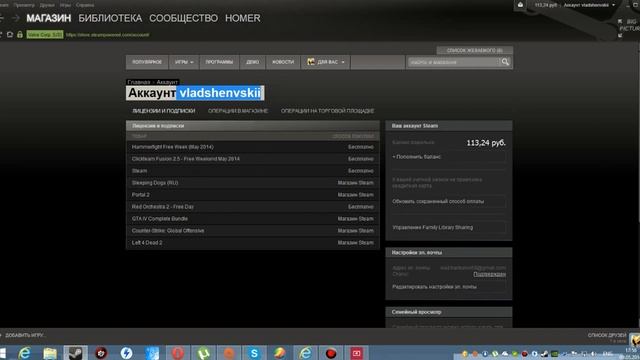Click the green Valve Corp certificate badge

[45, 35]
